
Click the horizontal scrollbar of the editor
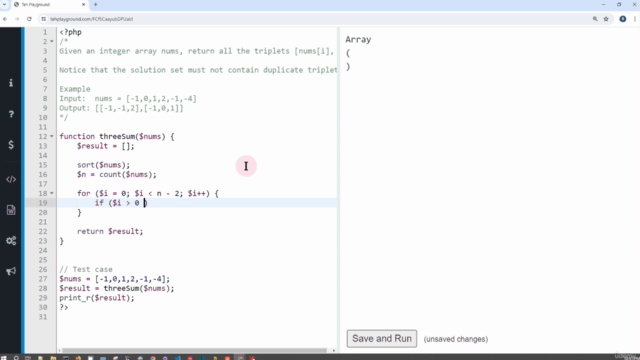tap(195, 350)
